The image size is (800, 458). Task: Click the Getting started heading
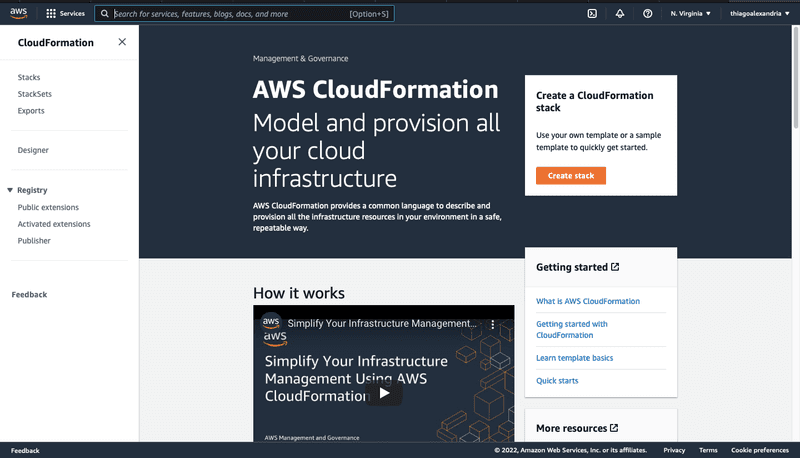click(572, 267)
